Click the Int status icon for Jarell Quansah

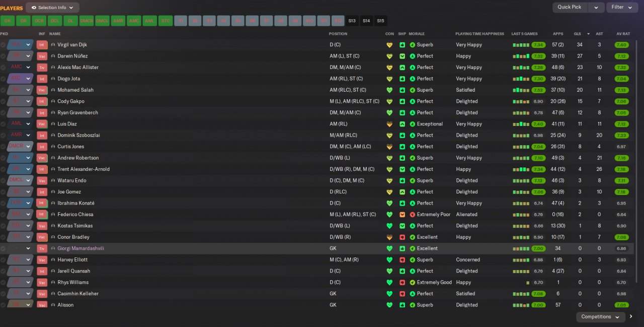42,271
